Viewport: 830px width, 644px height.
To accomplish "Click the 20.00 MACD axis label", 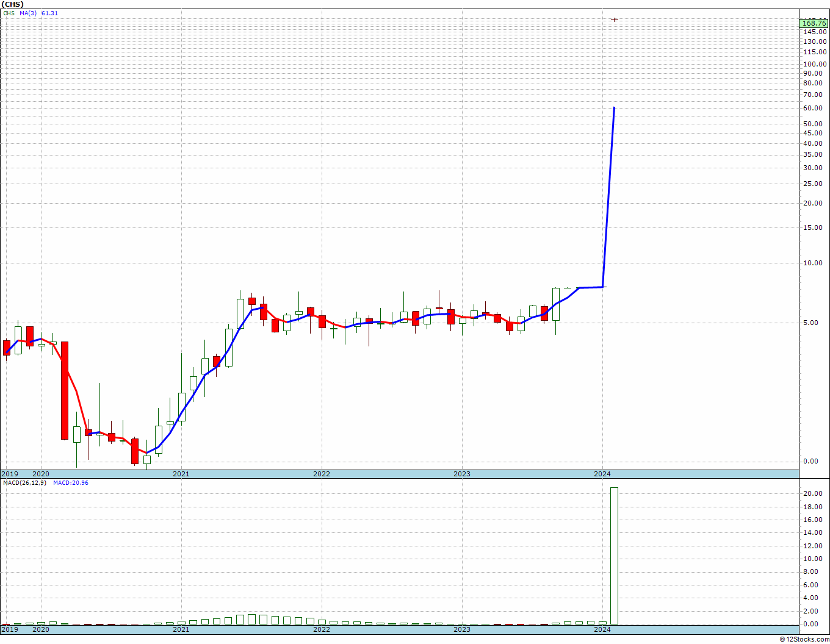I will click(x=812, y=493).
